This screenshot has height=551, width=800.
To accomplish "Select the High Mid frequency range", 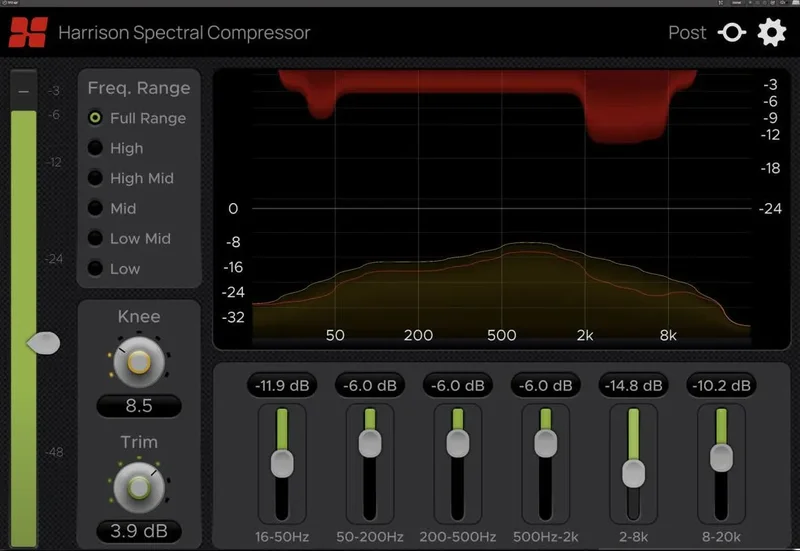I will click(x=131, y=178).
